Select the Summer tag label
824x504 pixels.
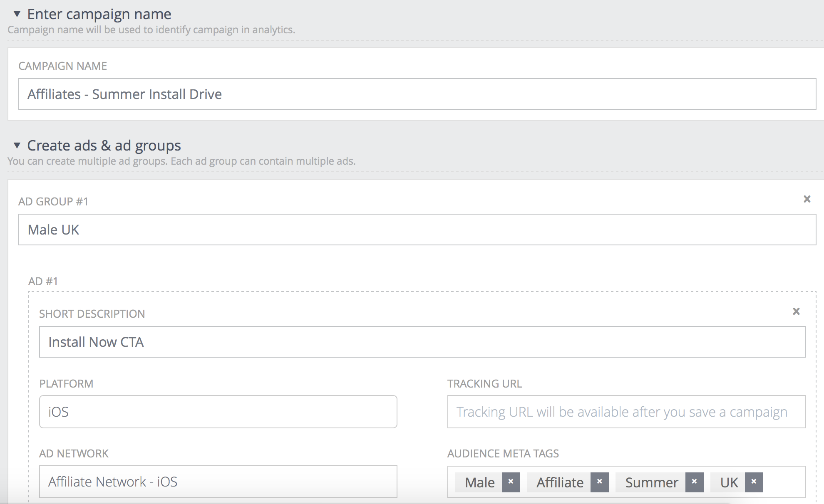coord(651,482)
